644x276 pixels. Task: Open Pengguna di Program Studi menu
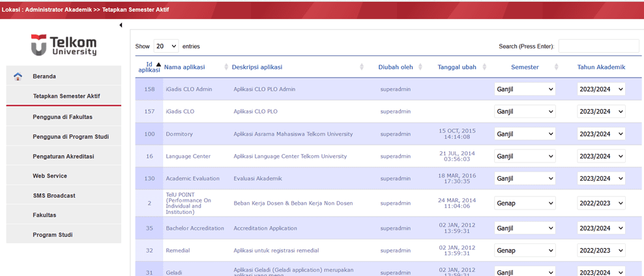pos(64,136)
